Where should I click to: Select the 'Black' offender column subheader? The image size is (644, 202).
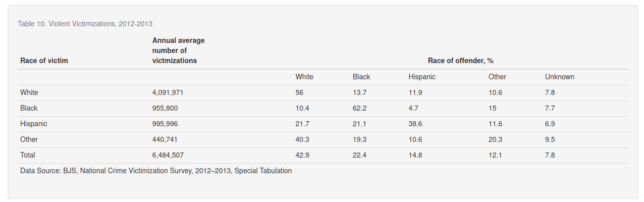(x=361, y=77)
